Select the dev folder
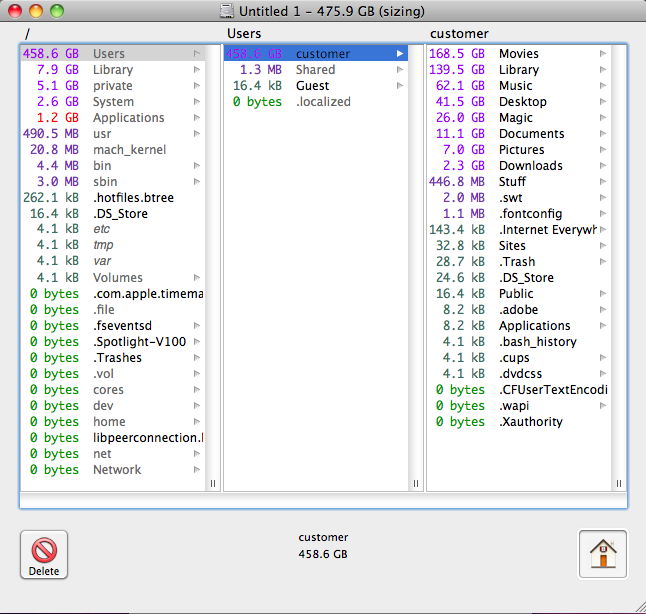Screen dimensions: 646x614 click(112, 405)
